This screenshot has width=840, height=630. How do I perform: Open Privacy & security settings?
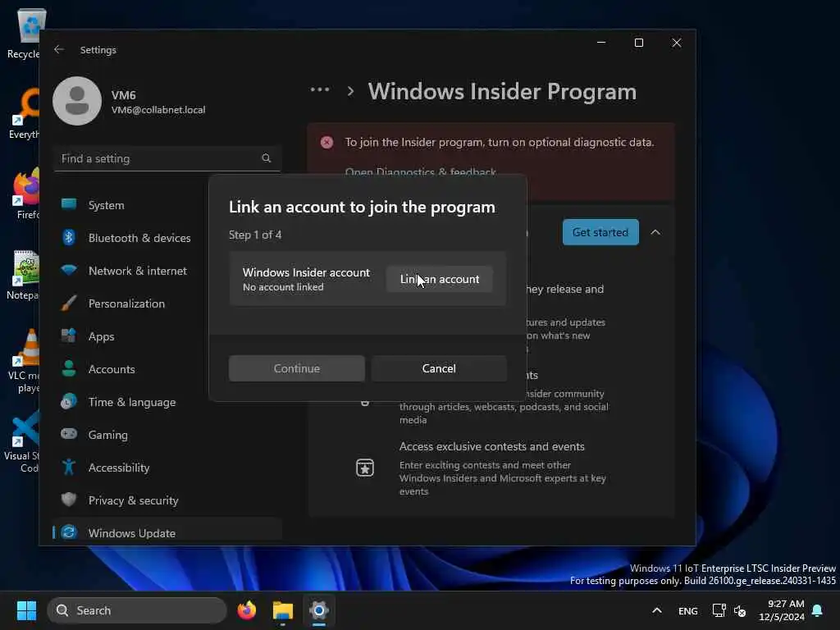coord(167,500)
